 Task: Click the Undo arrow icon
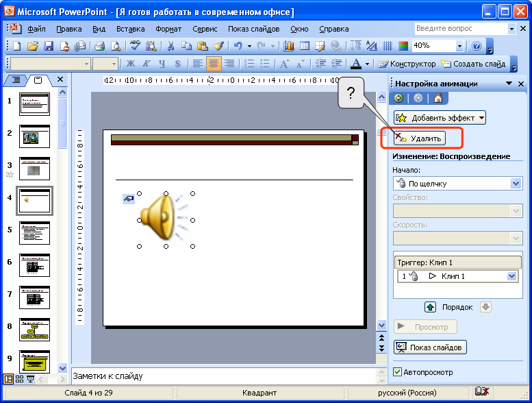(238, 46)
